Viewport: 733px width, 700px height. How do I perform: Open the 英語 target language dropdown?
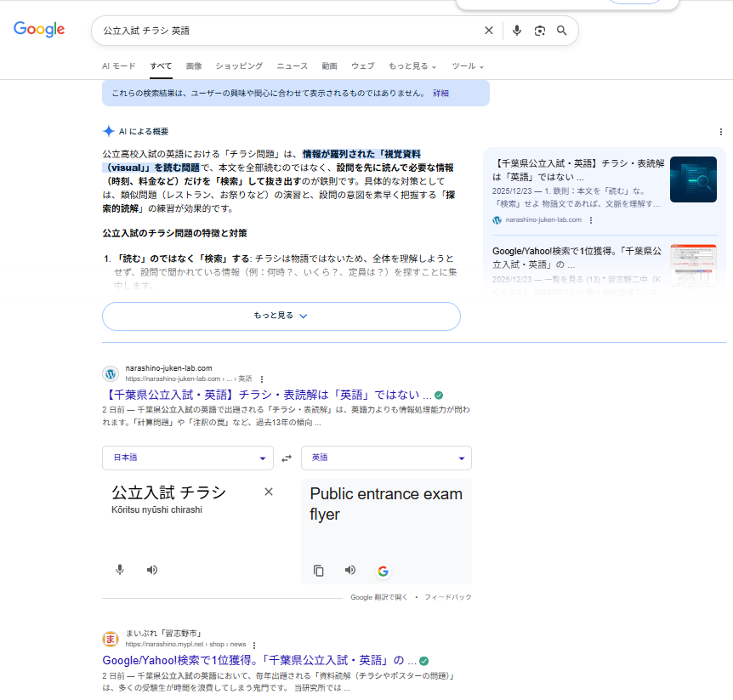click(386, 458)
